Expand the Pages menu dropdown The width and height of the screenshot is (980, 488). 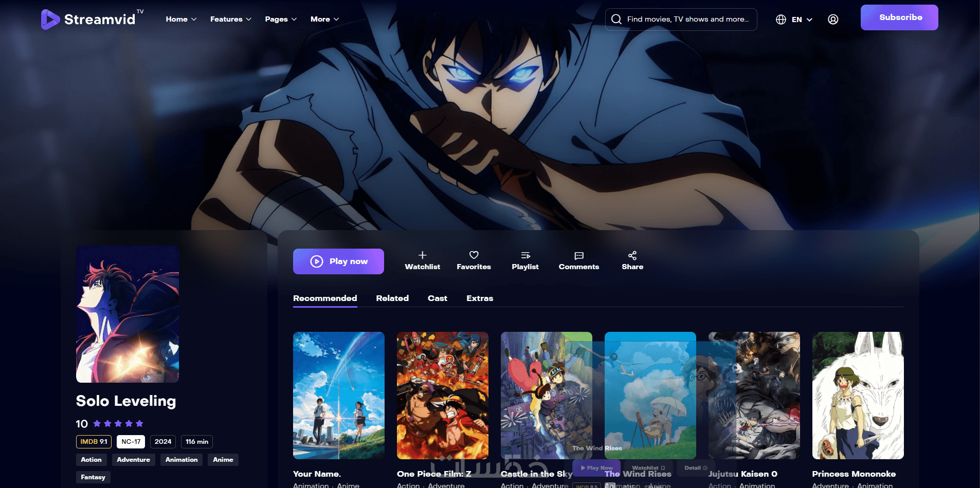(281, 20)
